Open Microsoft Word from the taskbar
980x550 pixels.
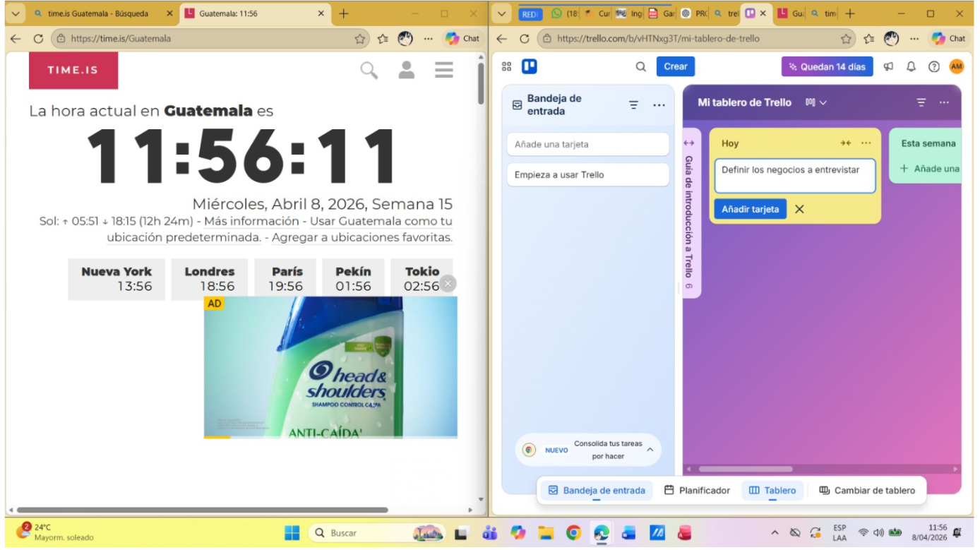pos(628,533)
